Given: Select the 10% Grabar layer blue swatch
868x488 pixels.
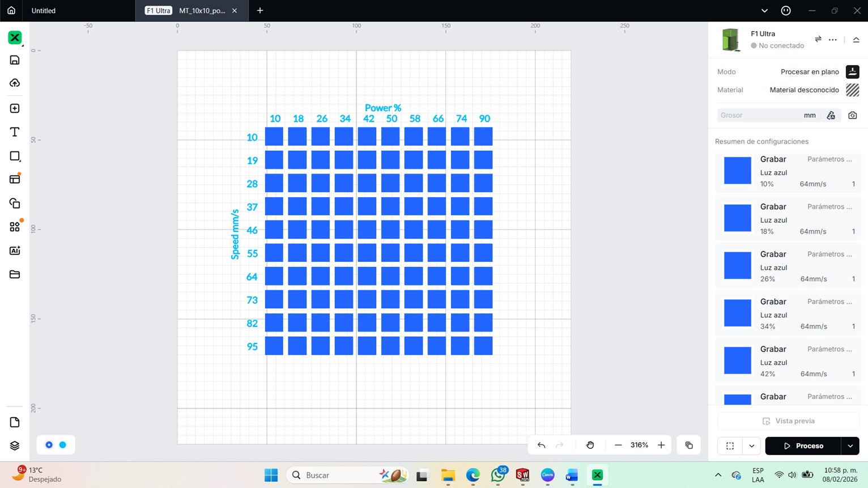Looking at the screenshot, I should coord(738,171).
